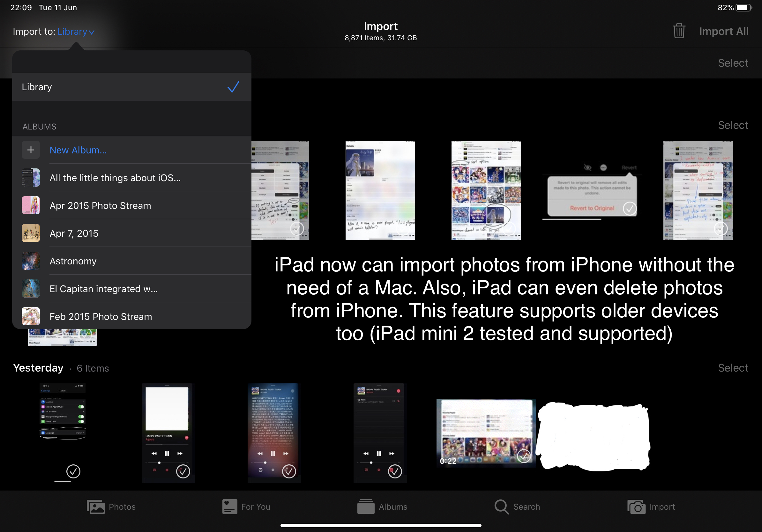Open the 0:22 video thumbnail

coord(486,433)
